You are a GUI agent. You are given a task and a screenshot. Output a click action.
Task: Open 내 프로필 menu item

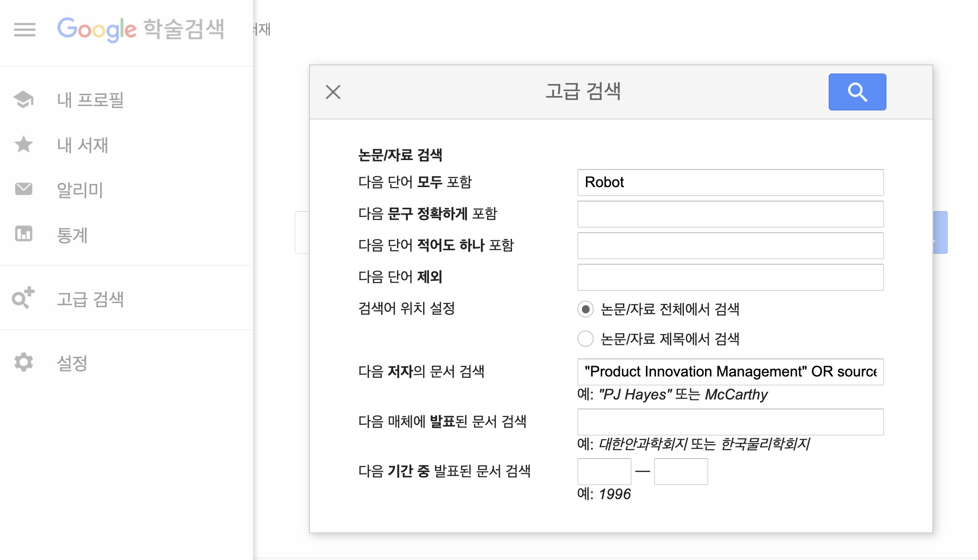click(90, 100)
